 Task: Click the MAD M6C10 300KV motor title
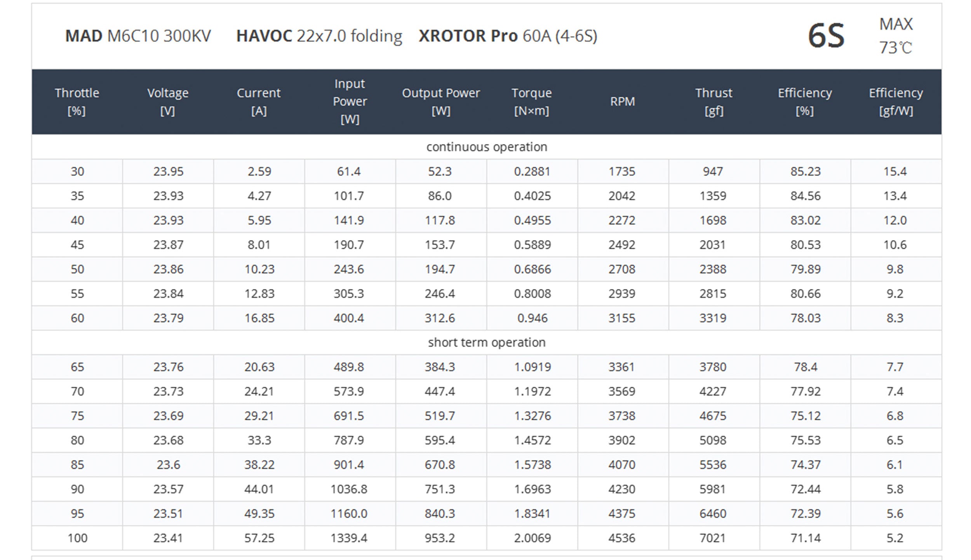(138, 36)
